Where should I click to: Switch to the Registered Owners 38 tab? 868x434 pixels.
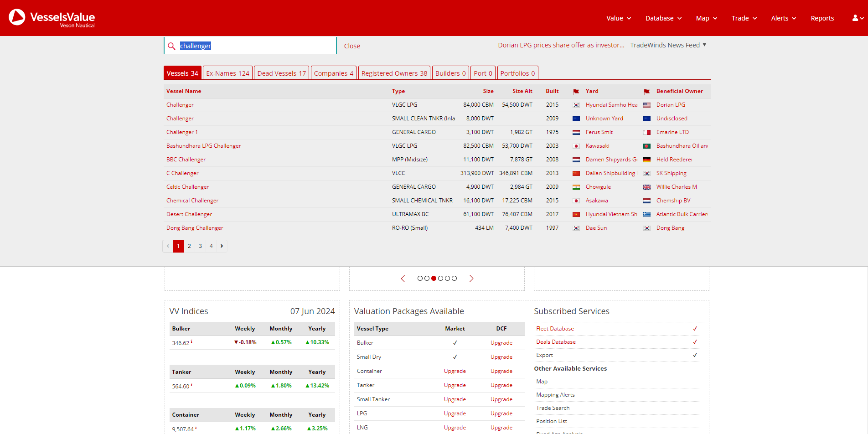tap(394, 73)
